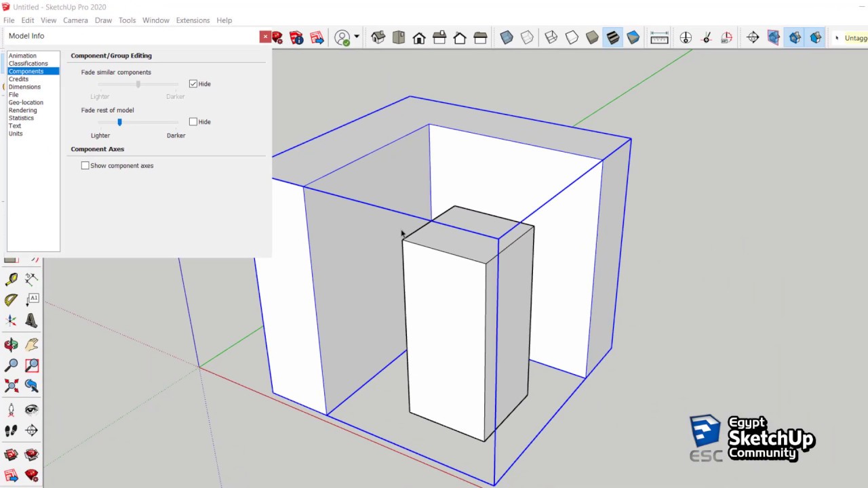868x488 pixels.
Task: Enable X-ray face style
Action: (507, 38)
